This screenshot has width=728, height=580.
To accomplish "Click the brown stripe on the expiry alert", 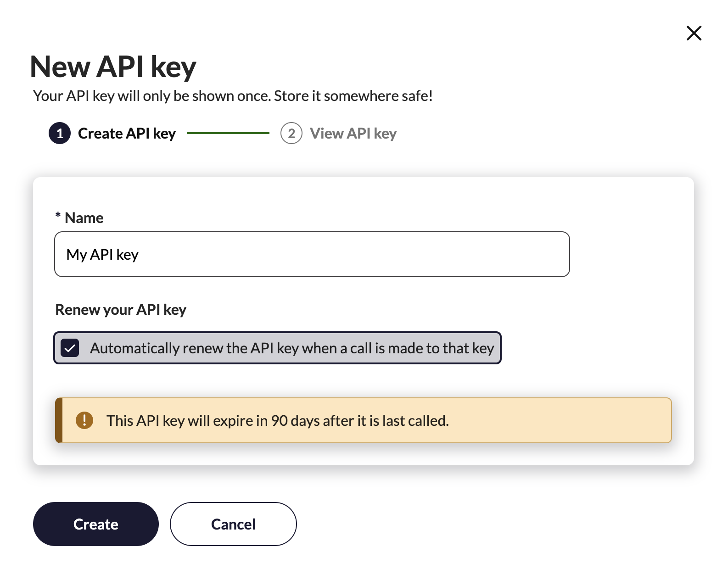I will [x=59, y=420].
